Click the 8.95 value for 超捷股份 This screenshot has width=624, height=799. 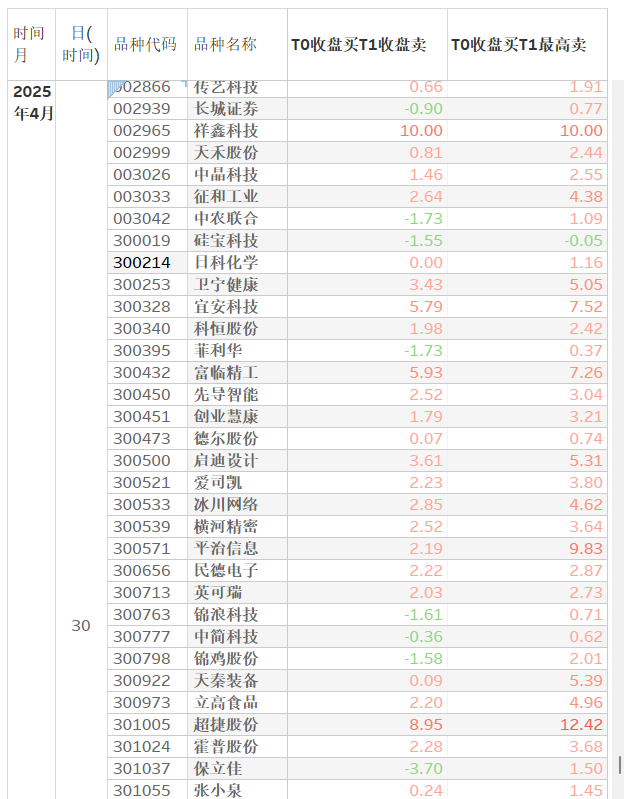click(426, 724)
